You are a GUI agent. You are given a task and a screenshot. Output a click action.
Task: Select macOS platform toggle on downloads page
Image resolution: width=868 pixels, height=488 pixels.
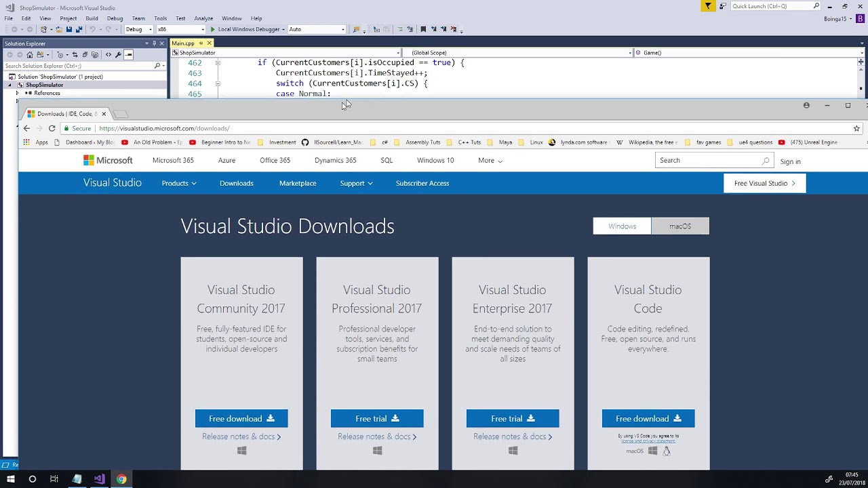coord(680,226)
